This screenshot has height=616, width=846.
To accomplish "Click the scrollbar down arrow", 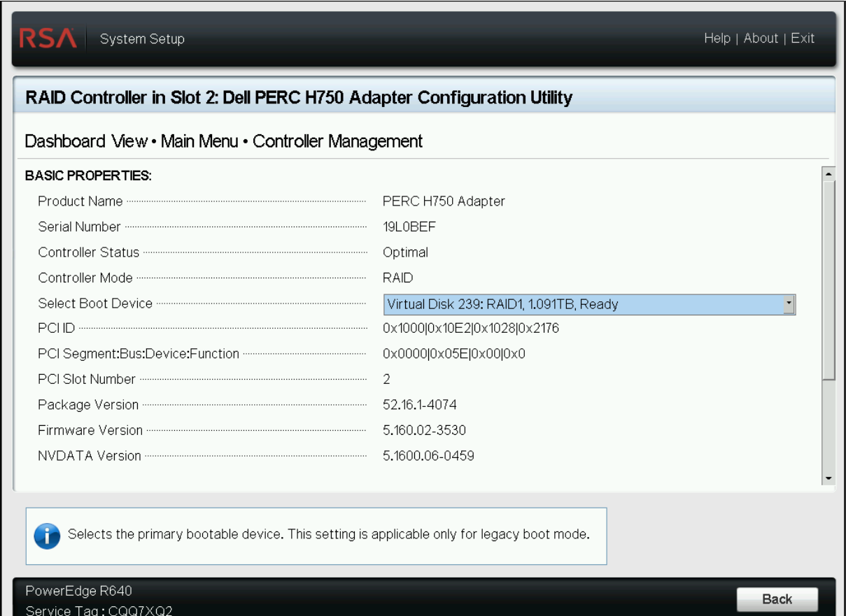I will [829, 478].
